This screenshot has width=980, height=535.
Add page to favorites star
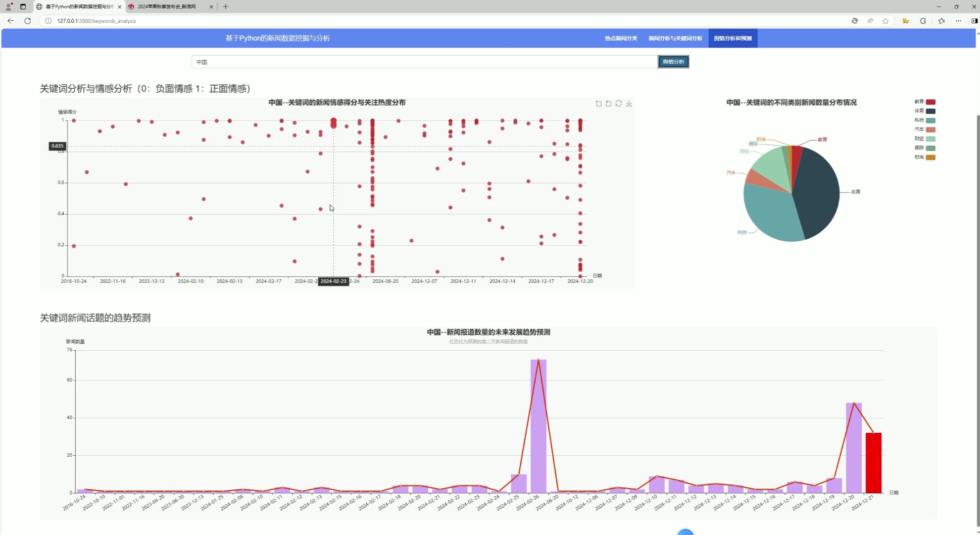pos(885,21)
